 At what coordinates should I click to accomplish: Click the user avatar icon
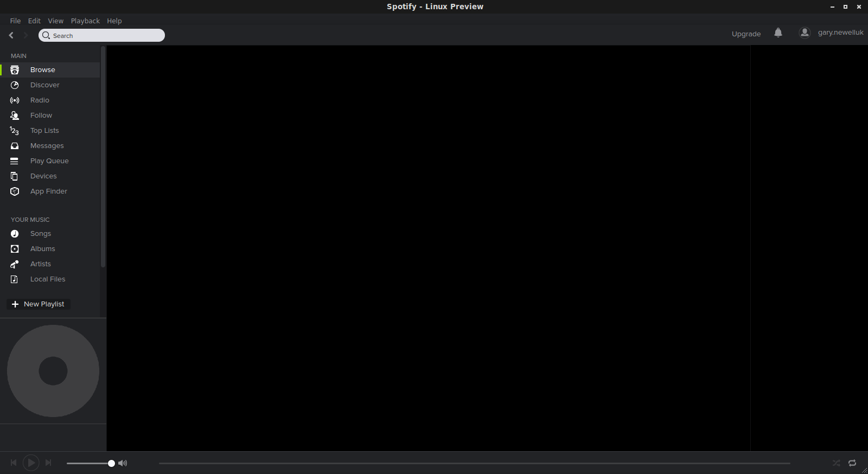(x=805, y=33)
